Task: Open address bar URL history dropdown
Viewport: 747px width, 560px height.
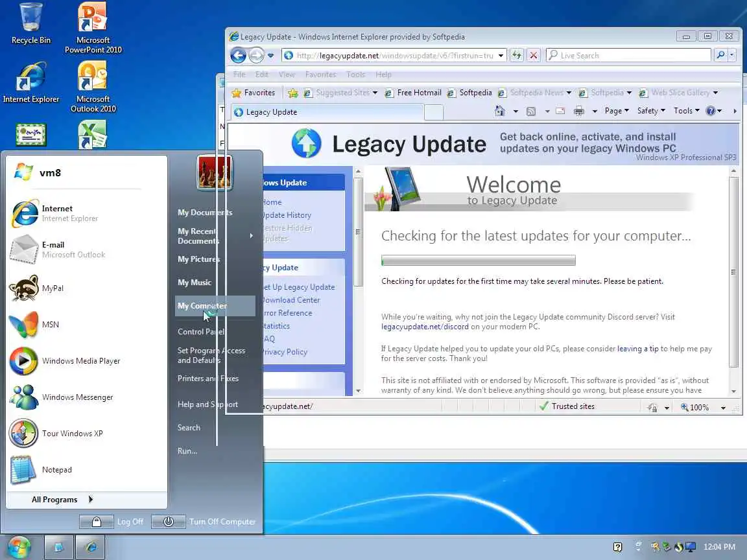Action: pyautogui.click(x=501, y=56)
